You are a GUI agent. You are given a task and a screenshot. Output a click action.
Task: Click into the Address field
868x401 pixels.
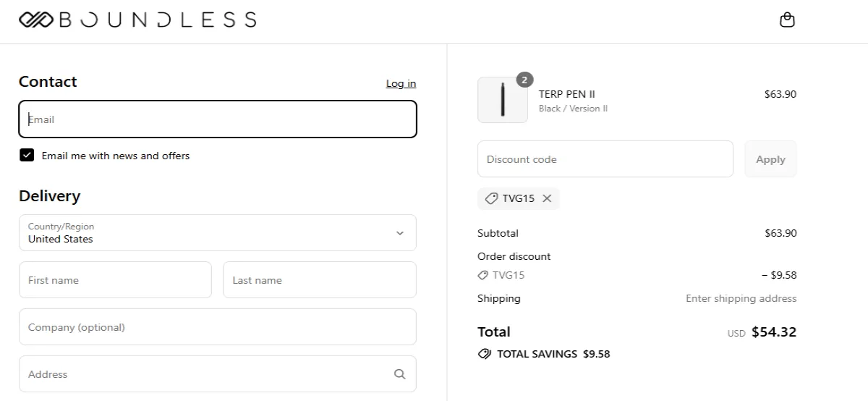point(203,374)
